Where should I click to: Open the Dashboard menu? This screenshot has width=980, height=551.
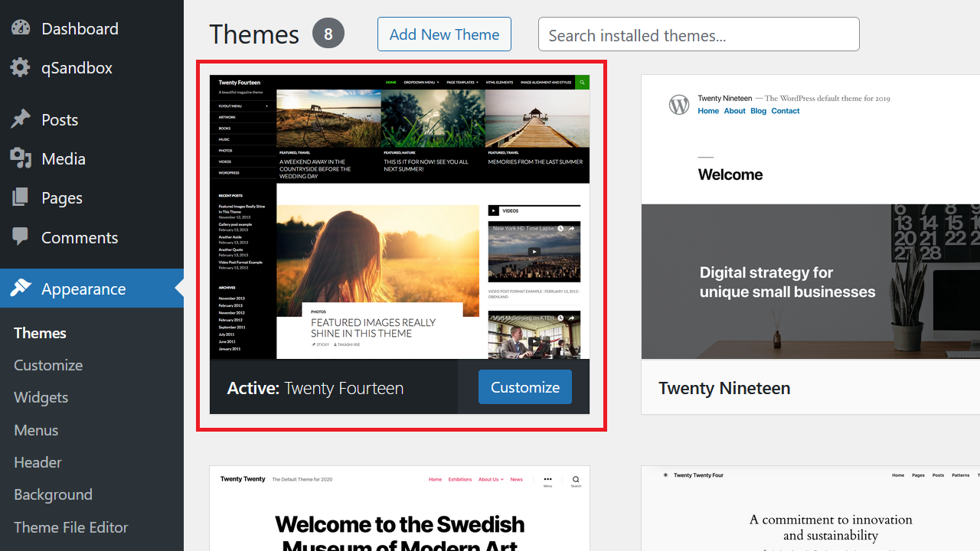[x=92, y=28]
